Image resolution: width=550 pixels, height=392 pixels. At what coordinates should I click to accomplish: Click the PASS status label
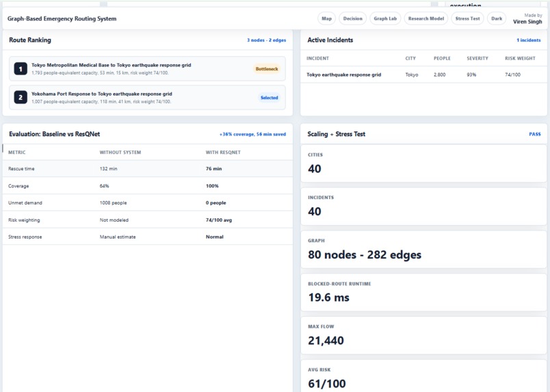tap(534, 134)
